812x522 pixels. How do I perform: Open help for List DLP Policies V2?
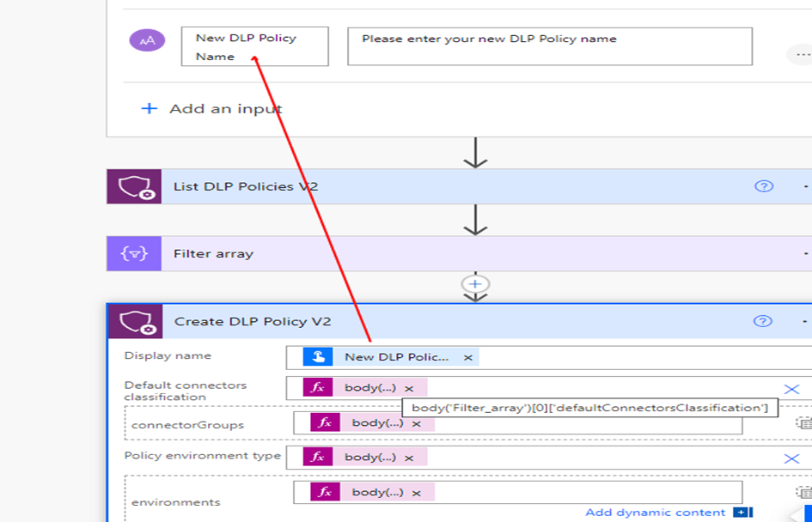[x=763, y=186]
